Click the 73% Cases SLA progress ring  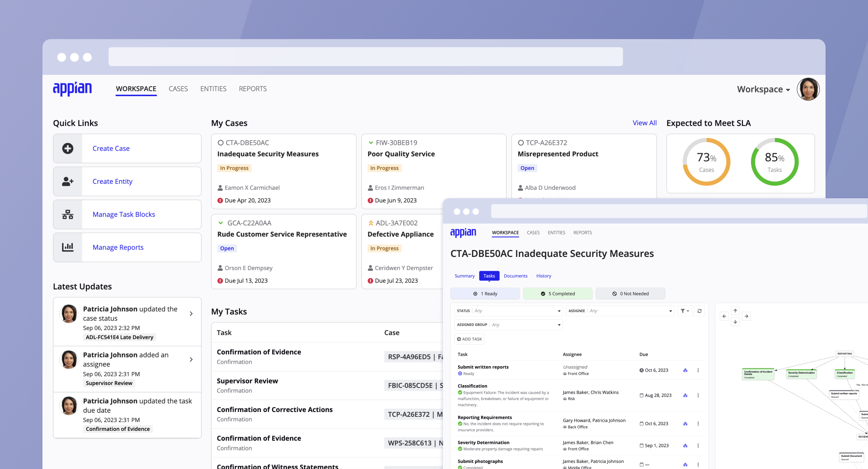tap(707, 162)
